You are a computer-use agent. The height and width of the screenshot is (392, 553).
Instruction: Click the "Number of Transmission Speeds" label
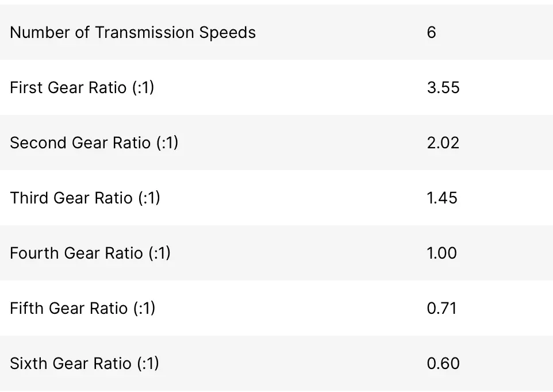pyautogui.click(x=133, y=32)
